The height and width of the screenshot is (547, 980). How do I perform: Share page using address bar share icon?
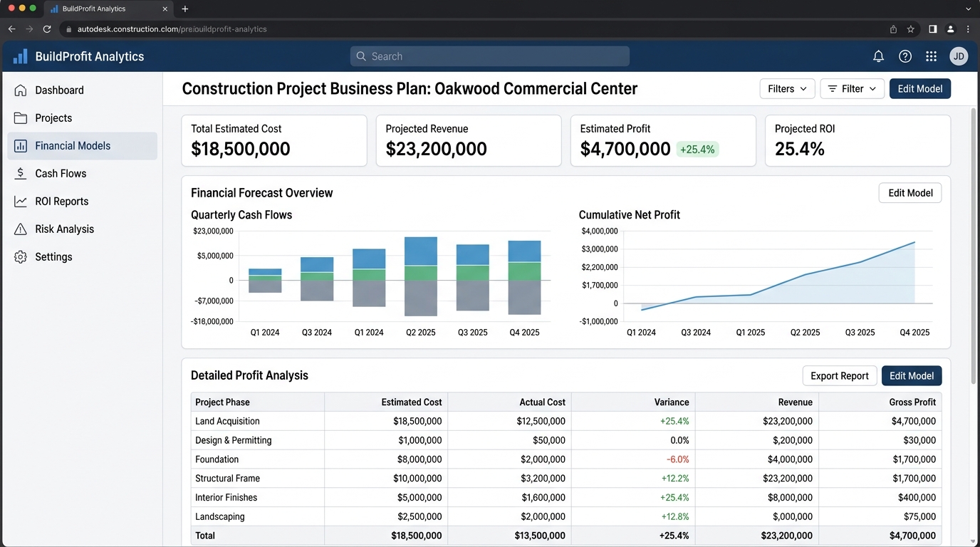[893, 29]
